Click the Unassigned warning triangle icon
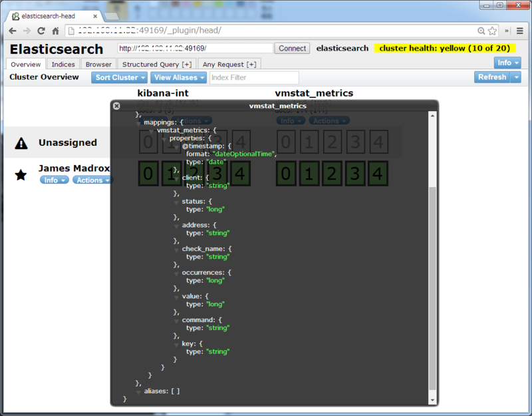The width and height of the screenshot is (532, 416). (21, 142)
